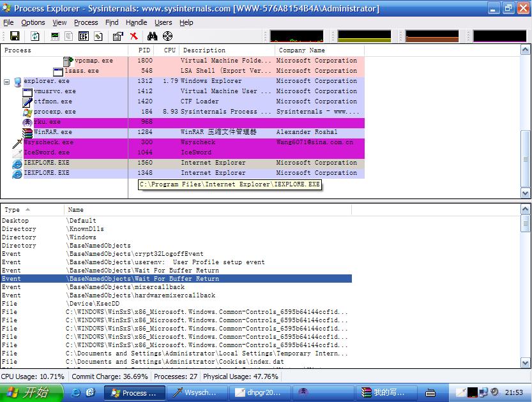Switch to the Wsyscheck taskbar button
The image size is (532, 402).
(x=197, y=393)
